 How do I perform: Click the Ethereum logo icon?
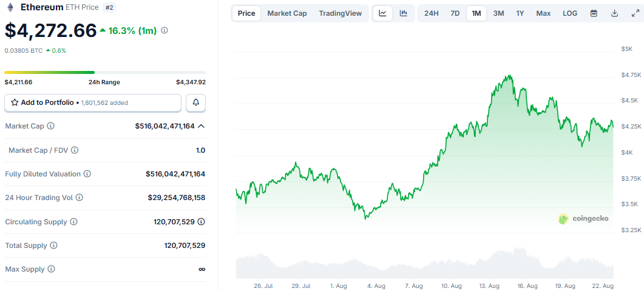(x=10, y=7)
